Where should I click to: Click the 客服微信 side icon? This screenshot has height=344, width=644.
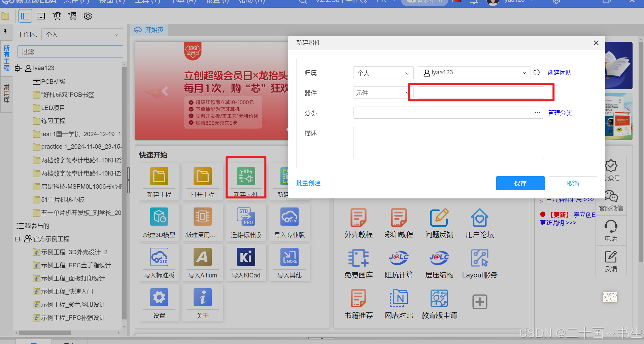tap(611, 196)
